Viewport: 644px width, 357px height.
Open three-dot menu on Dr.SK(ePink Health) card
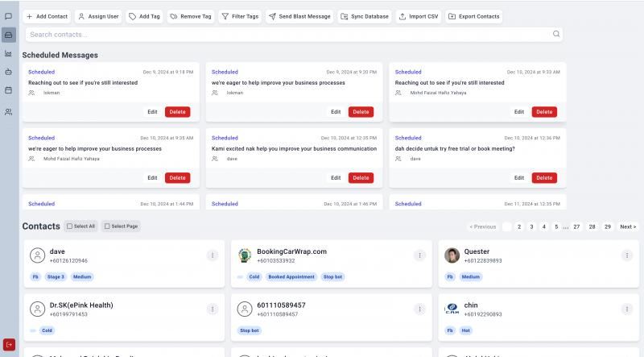tap(213, 309)
